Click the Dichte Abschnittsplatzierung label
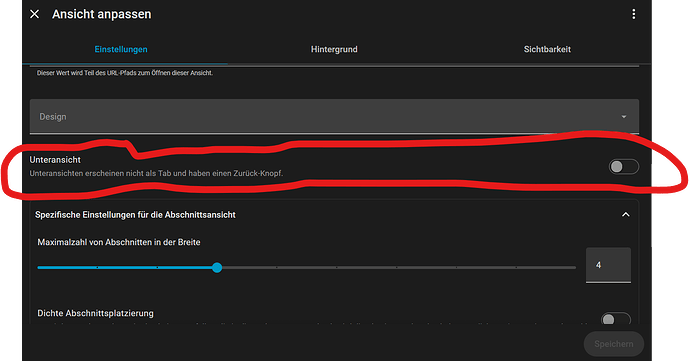 click(95, 313)
